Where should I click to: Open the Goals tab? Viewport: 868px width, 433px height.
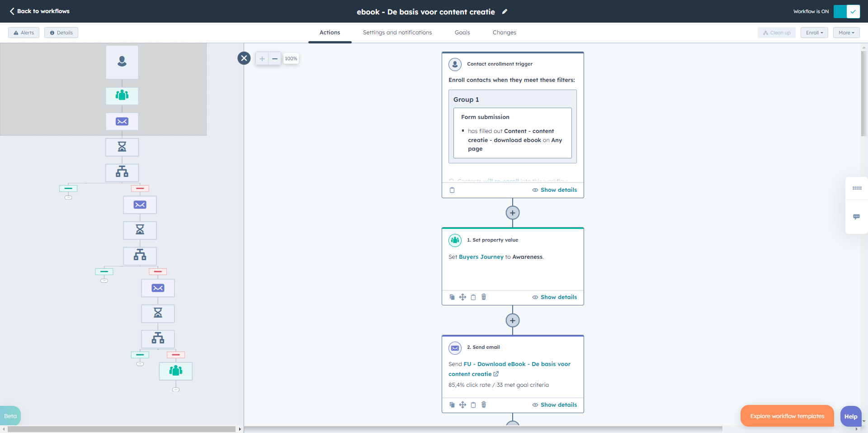click(x=462, y=33)
